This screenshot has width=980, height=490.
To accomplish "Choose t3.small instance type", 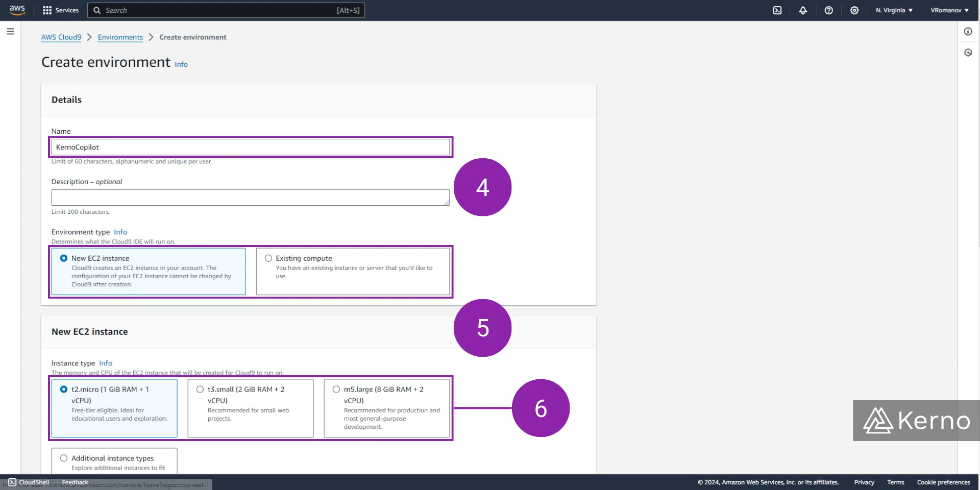I will 200,389.
